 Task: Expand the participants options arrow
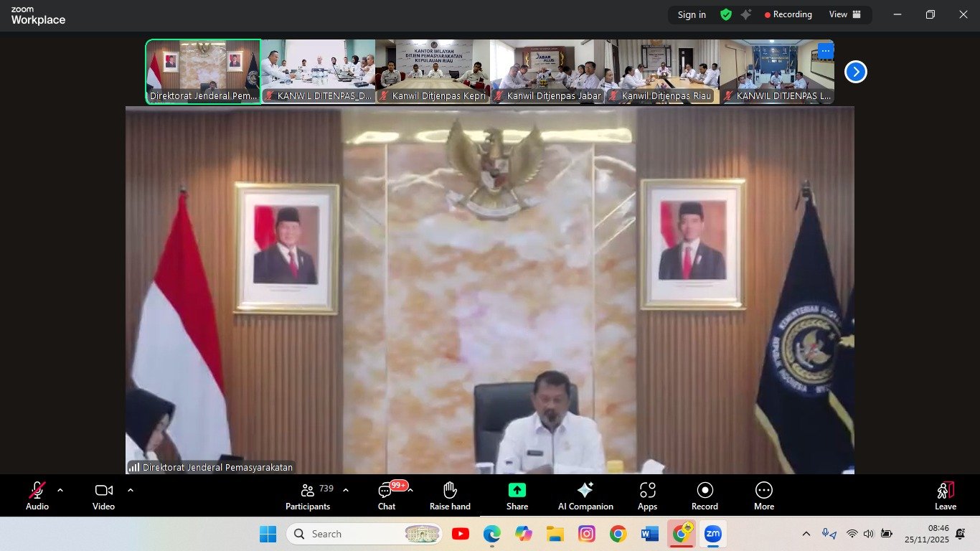tap(346, 490)
